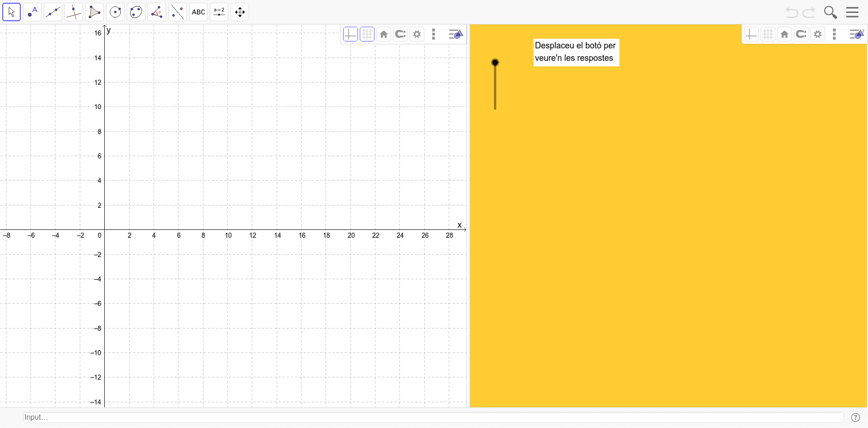The height and width of the screenshot is (428, 868).
Task: Select the Move arrow tool
Action: [x=12, y=12]
